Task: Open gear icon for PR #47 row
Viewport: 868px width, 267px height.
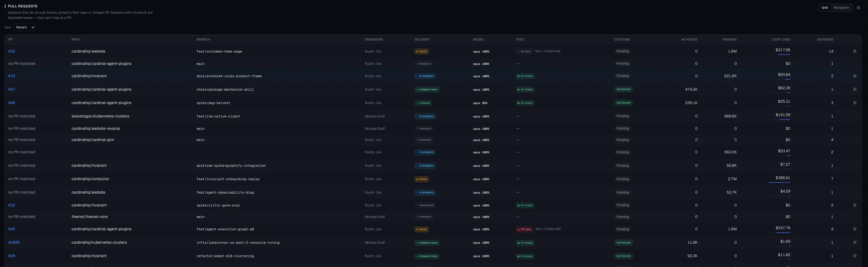Action: tap(855, 89)
